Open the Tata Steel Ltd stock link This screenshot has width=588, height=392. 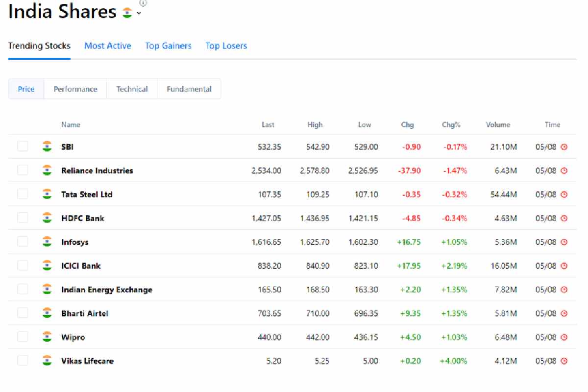(x=87, y=194)
